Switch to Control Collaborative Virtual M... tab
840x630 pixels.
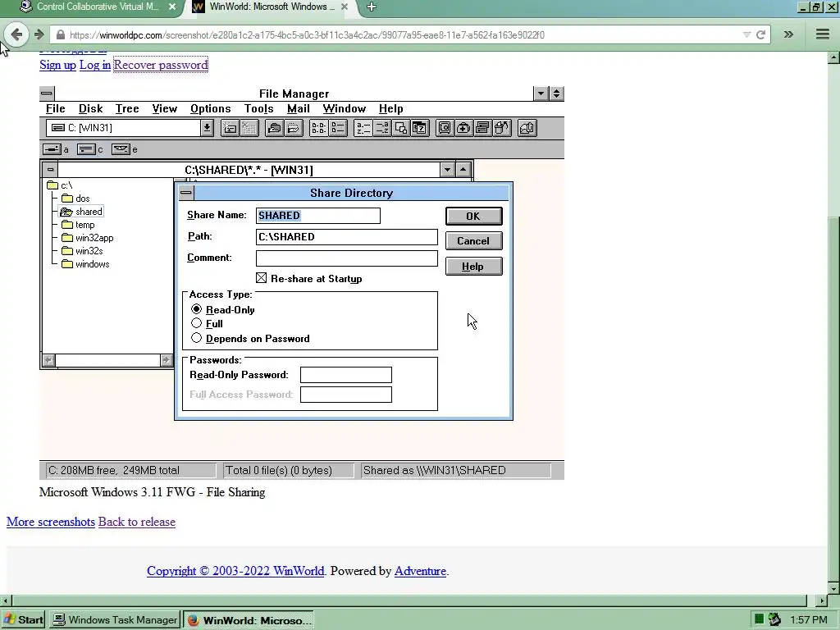point(97,7)
